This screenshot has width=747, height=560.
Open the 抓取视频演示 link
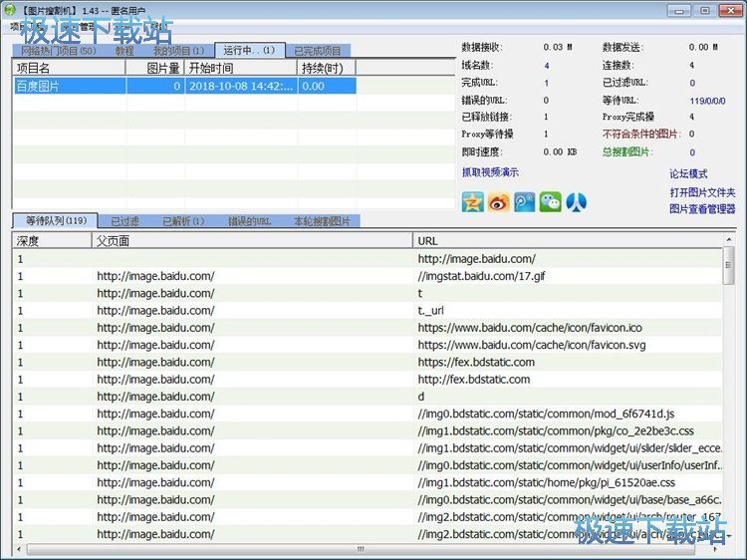point(490,172)
